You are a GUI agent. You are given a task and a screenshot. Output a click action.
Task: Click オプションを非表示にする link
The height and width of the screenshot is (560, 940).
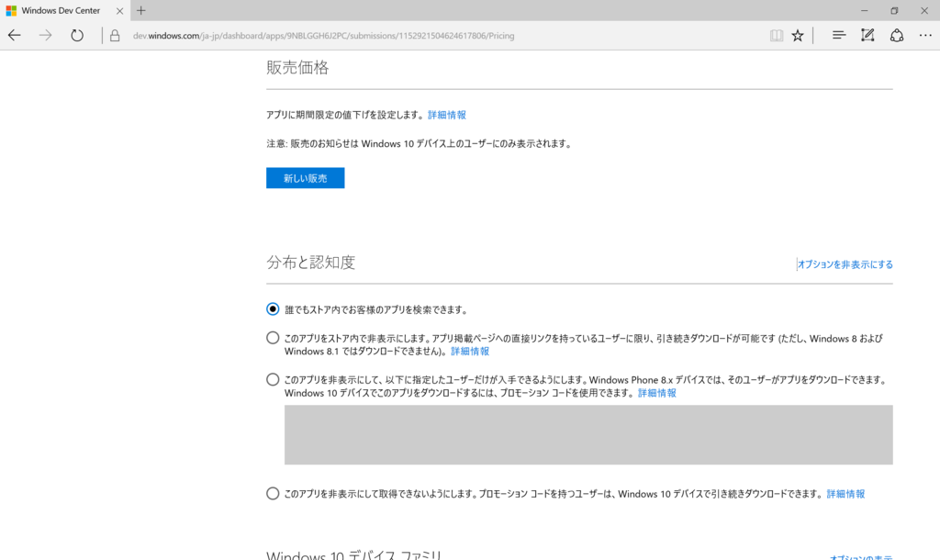pos(845,264)
